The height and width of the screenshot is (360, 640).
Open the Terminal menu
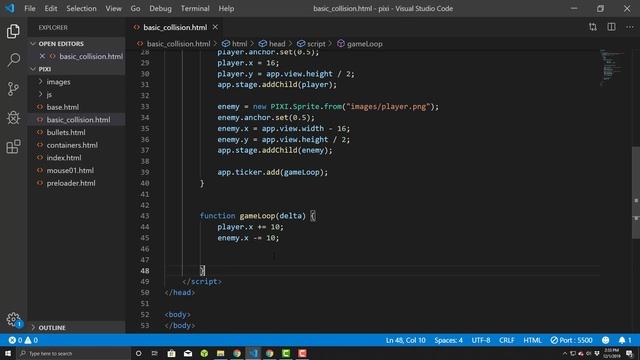pos(195,8)
